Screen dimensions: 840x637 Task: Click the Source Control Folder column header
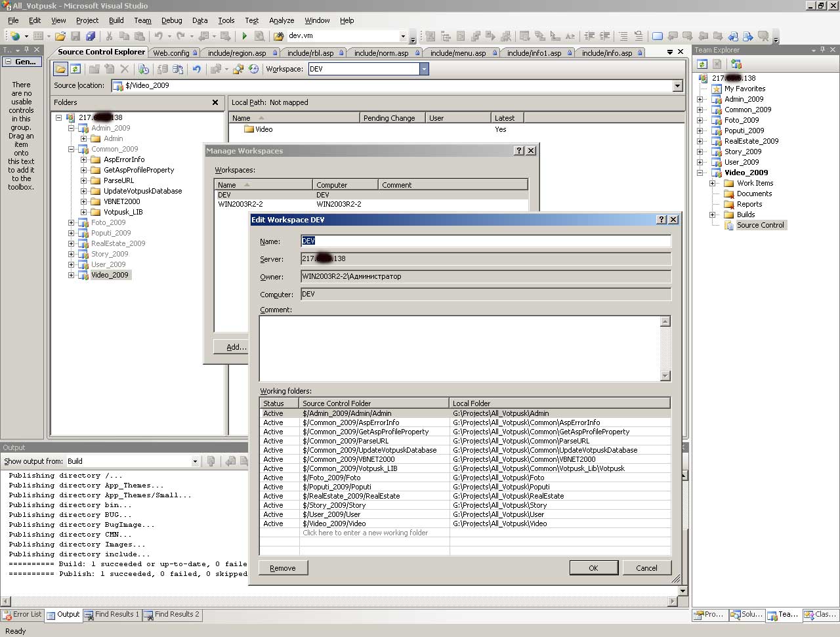[373, 403]
